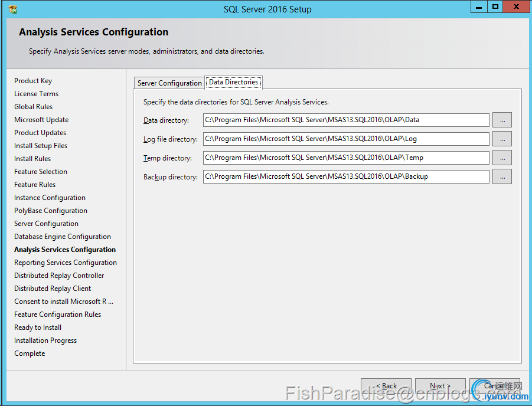Select Install Rules step
Viewport: 532px width, 406px height.
[32, 159]
